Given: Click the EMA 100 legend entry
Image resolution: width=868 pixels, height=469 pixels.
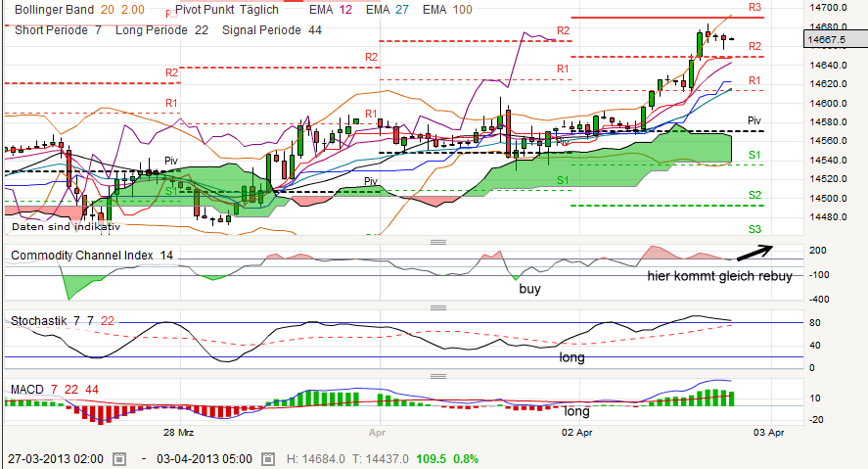Looking at the screenshot, I should point(447,10).
